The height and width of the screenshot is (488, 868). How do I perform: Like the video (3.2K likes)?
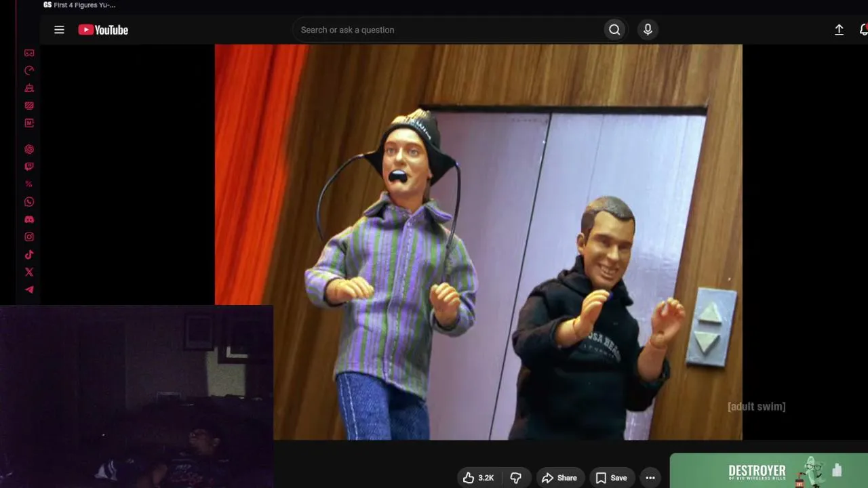(479, 478)
